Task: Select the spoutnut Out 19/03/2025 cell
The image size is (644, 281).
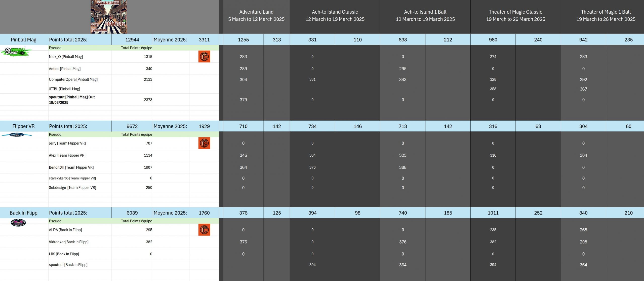Action: point(72,100)
